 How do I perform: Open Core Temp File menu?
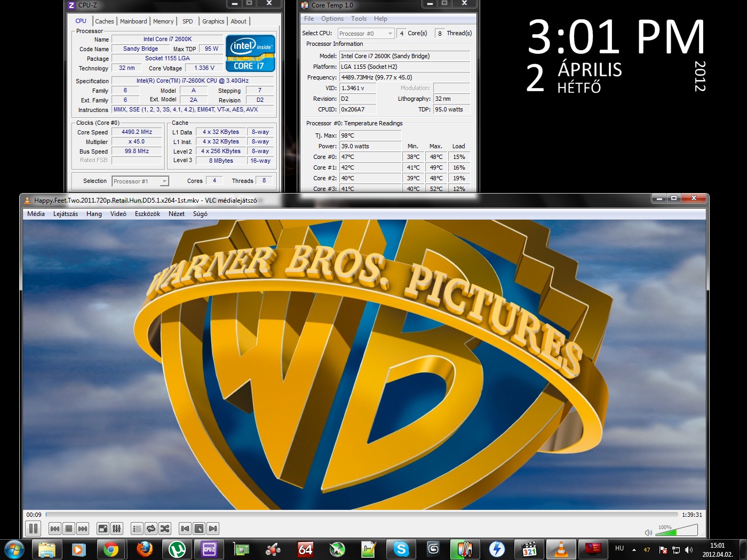pyautogui.click(x=309, y=19)
